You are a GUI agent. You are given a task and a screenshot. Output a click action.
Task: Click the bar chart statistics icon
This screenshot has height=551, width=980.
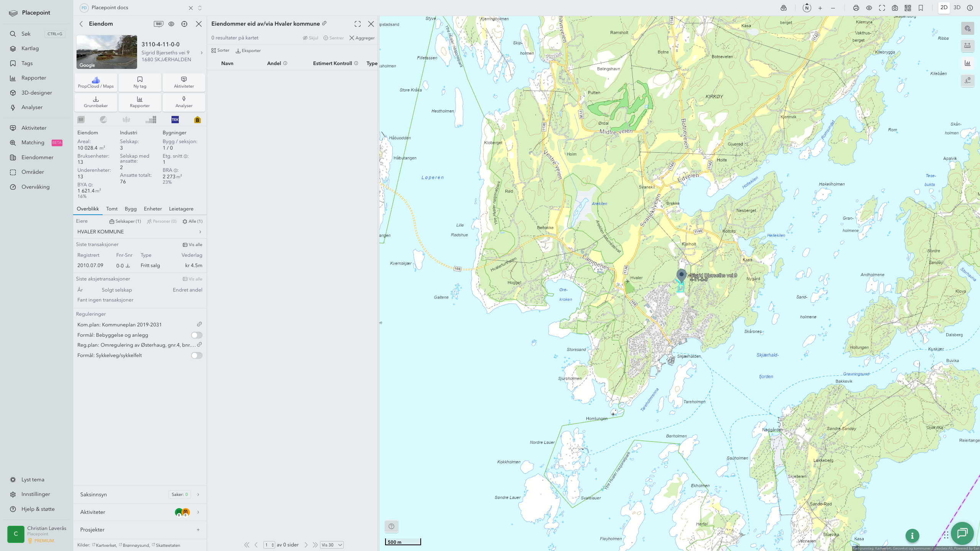click(x=151, y=120)
